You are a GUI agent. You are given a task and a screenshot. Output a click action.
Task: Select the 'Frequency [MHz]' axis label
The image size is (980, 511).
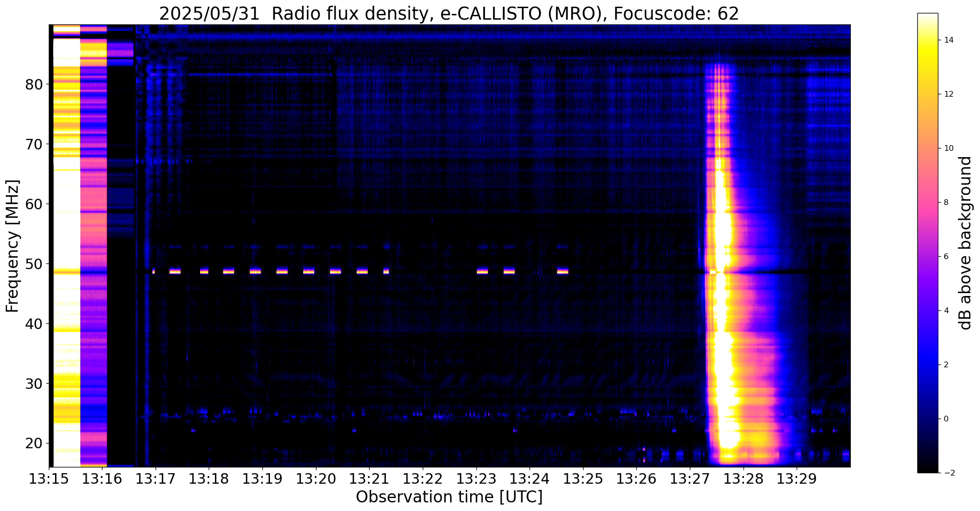pos(13,246)
